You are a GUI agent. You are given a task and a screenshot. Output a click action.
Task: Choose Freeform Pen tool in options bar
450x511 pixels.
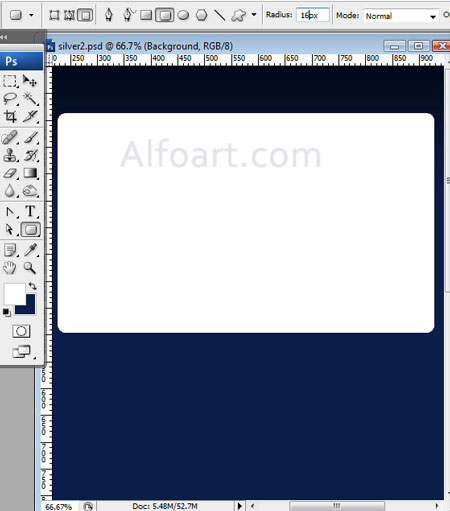click(x=128, y=15)
